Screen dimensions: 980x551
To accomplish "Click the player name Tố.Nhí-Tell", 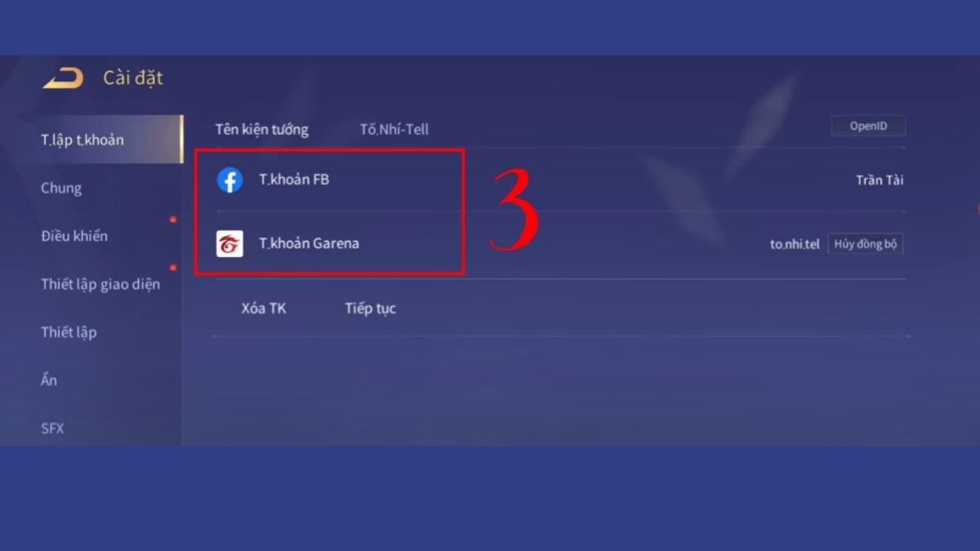I will [x=394, y=129].
